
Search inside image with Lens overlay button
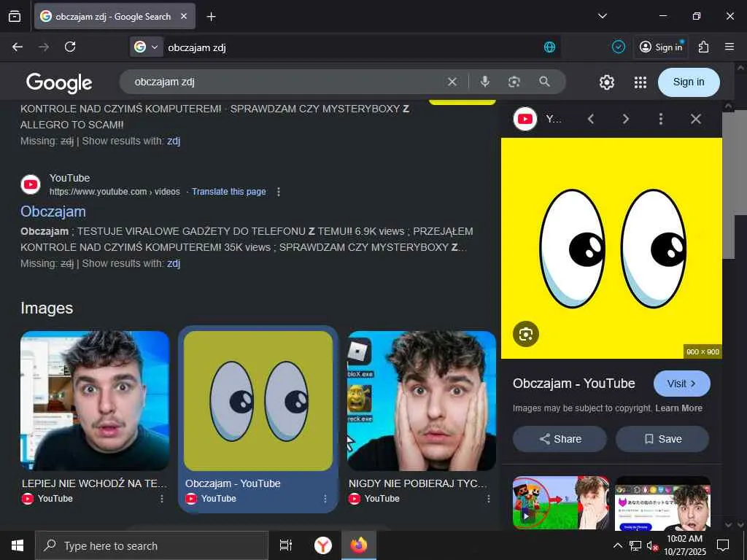[526, 334]
